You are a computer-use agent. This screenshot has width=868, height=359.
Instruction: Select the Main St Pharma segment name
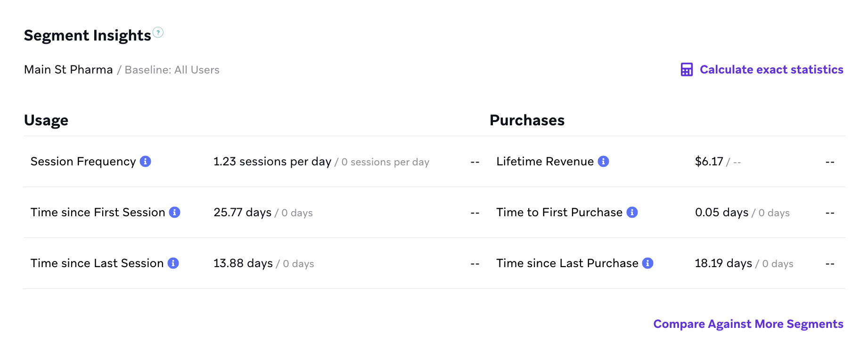68,70
